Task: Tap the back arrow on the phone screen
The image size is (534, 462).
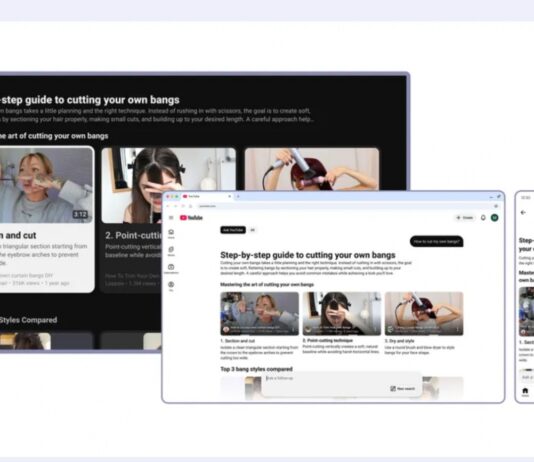Action: [x=523, y=212]
